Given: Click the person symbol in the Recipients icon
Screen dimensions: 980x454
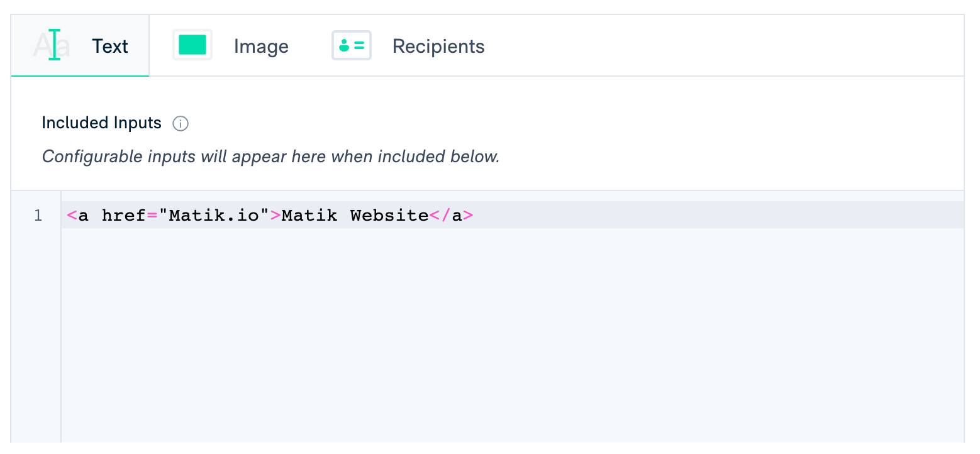Looking at the screenshot, I should click(x=345, y=45).
